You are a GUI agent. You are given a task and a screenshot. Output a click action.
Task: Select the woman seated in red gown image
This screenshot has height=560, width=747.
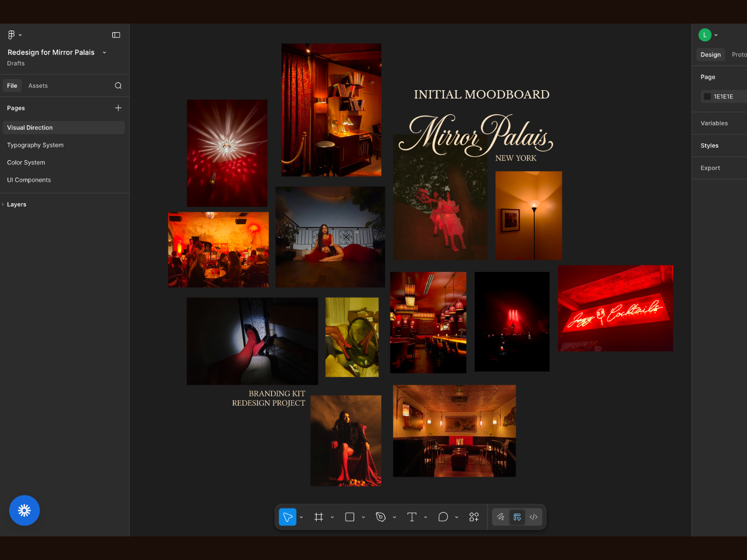pos(346,441)
